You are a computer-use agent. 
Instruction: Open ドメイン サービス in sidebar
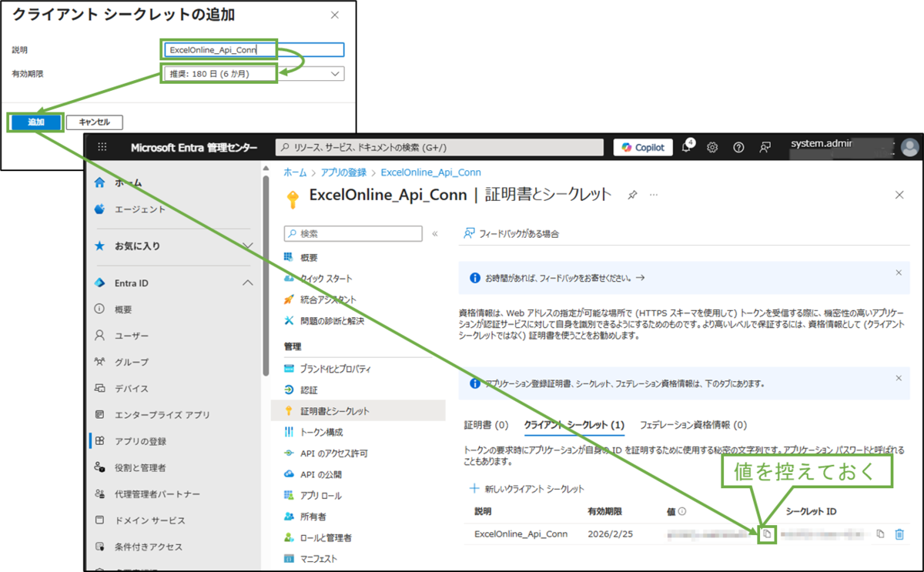coord(149,520)
